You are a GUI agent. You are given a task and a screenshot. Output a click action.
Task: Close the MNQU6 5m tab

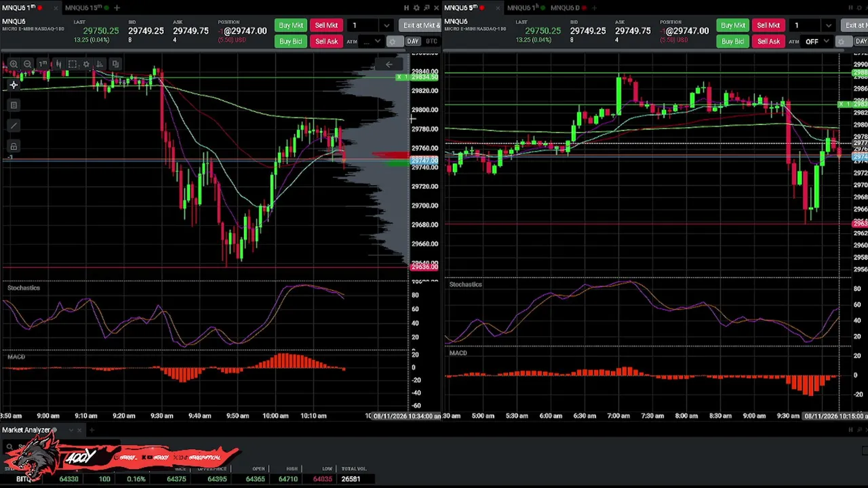click(x=498, y=7)
